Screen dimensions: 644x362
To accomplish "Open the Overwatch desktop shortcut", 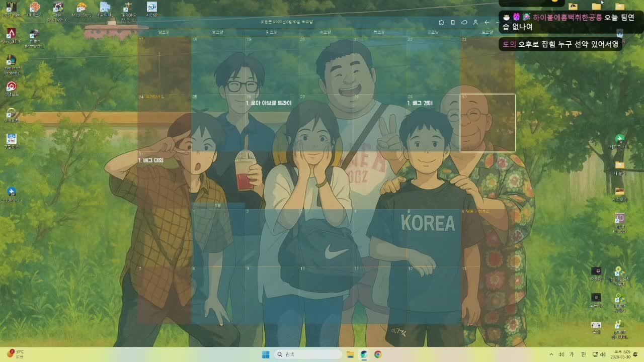I will point(11,115).
